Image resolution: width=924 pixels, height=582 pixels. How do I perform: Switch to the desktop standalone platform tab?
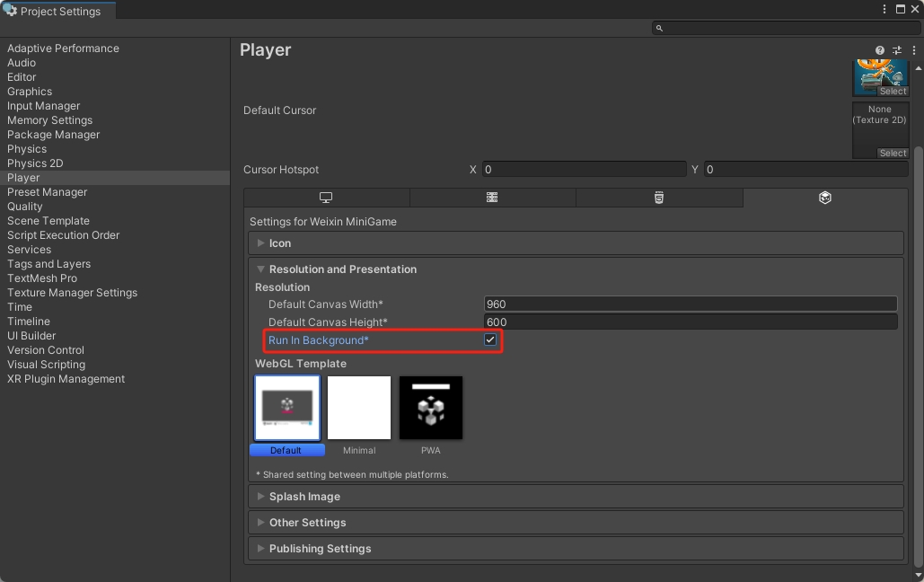tap(326, 198)
